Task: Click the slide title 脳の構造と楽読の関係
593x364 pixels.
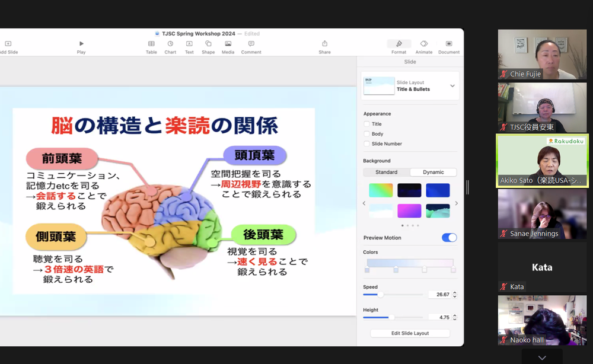Action: click(x=164, y=126)
